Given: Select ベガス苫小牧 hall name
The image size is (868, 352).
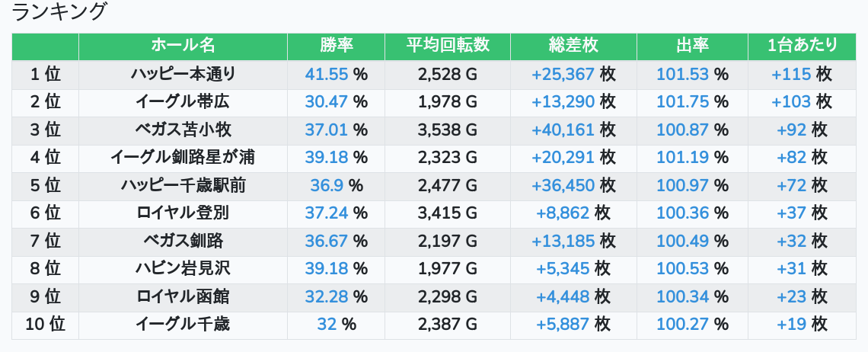Looking at the screenshot, I should 183,130.
